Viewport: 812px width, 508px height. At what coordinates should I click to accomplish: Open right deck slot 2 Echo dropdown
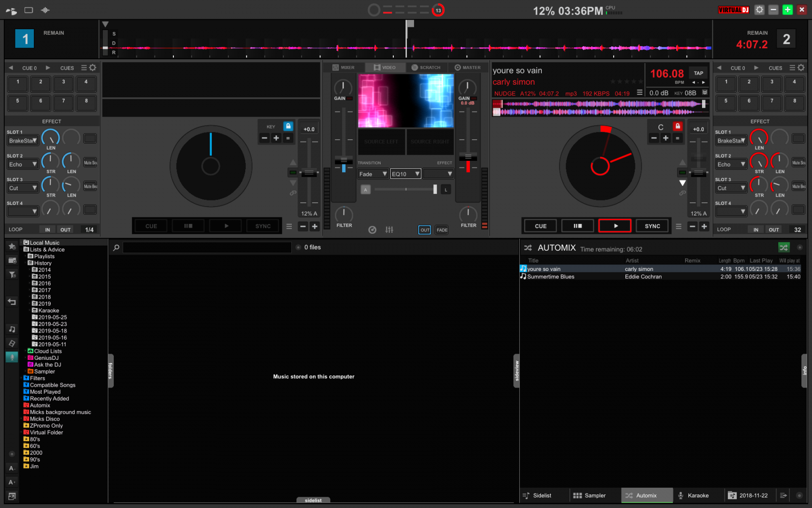pyautogui.click(x=731, y=164)
